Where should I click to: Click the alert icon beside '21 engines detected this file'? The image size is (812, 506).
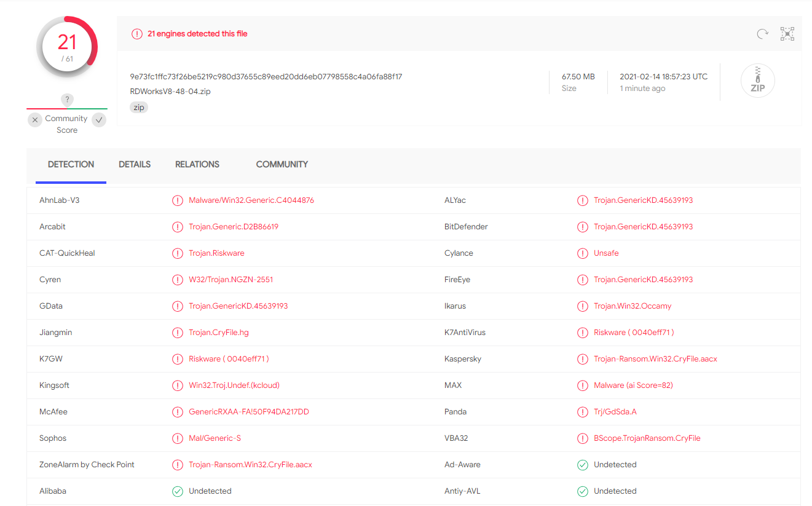[x=137, y=34]
